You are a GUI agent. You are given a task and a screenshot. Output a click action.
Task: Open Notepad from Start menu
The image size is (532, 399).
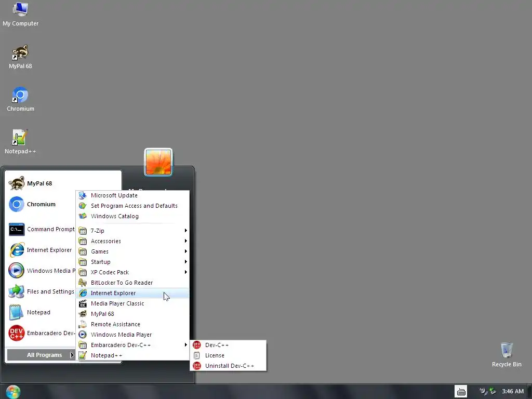tap(41, 312)
